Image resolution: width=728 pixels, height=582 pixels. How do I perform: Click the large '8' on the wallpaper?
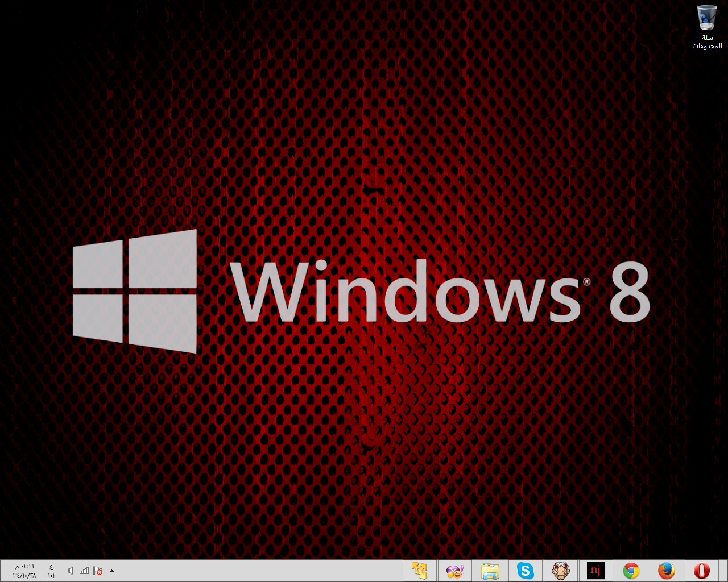629,292
